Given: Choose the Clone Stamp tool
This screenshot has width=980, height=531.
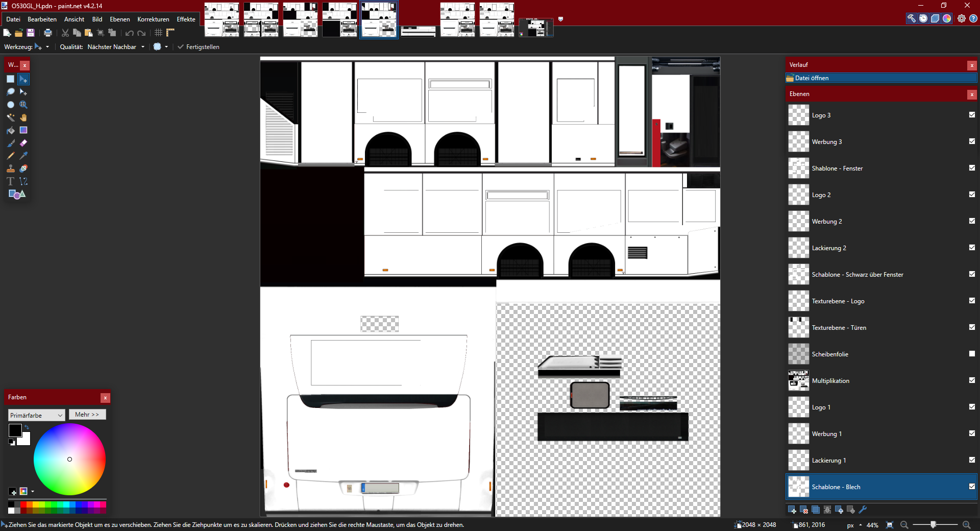Looking at the screenshot, I should pyautogui.click(x=10, y=168).
